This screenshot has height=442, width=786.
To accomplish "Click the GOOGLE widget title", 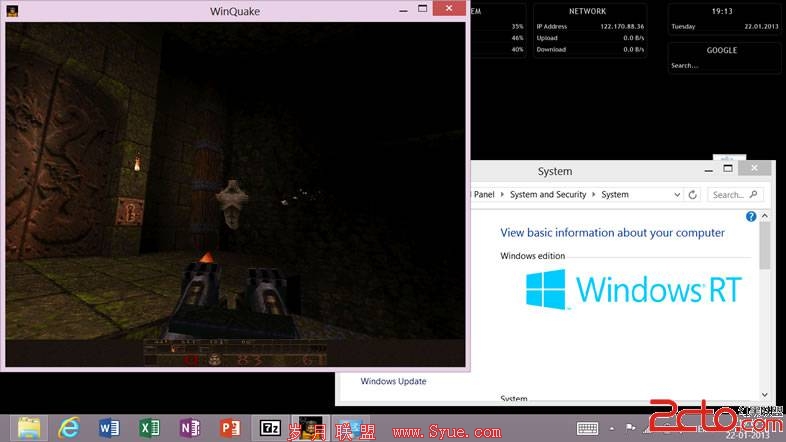I will (x=721, y=50).
